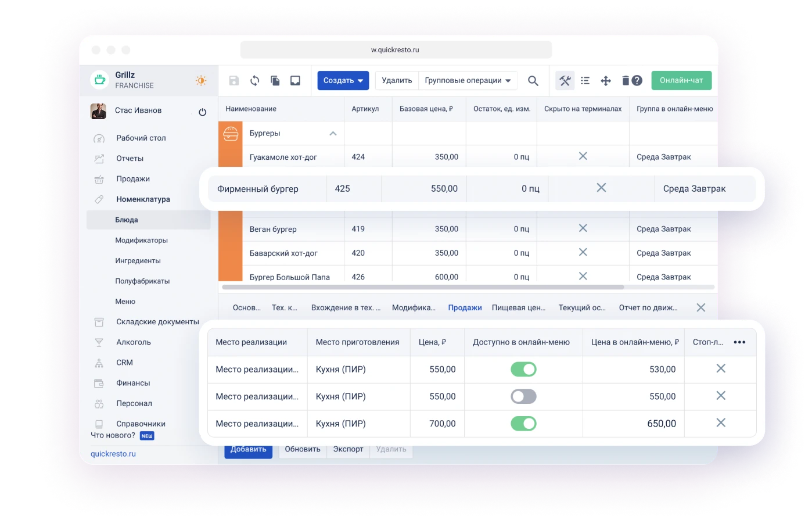Collapse the Бургеры category chevron
This screenshot has height=523, width=812.
(x=333, y=134)
